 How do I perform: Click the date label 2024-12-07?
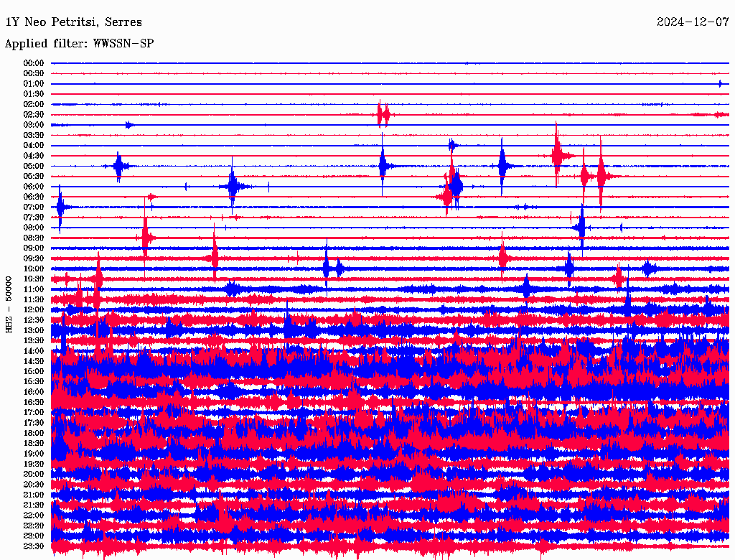[693, 22]
